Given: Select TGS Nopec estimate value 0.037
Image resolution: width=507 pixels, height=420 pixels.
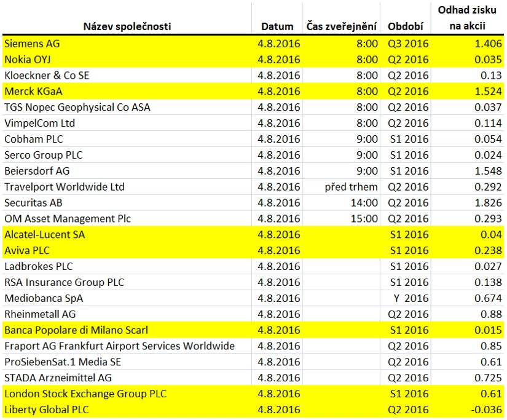Looking at the screenshot, I should click(x=488, y=107).
